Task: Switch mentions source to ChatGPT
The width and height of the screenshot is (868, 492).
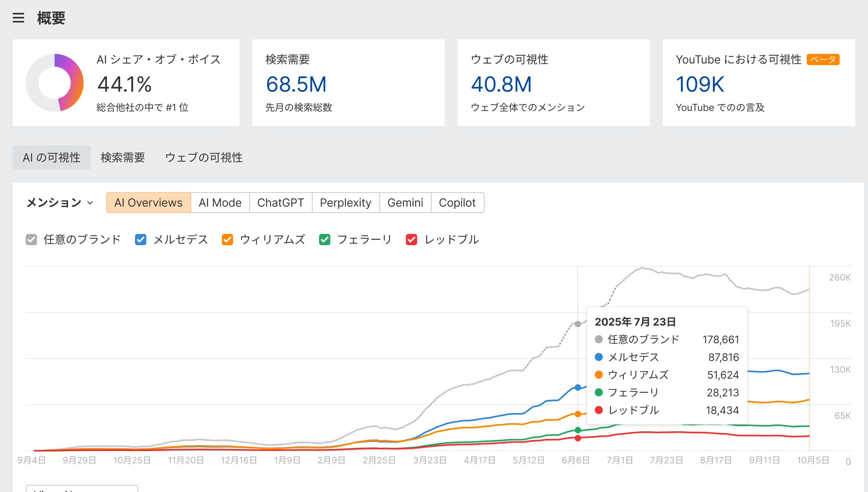Action: click(x=280, y=203)
